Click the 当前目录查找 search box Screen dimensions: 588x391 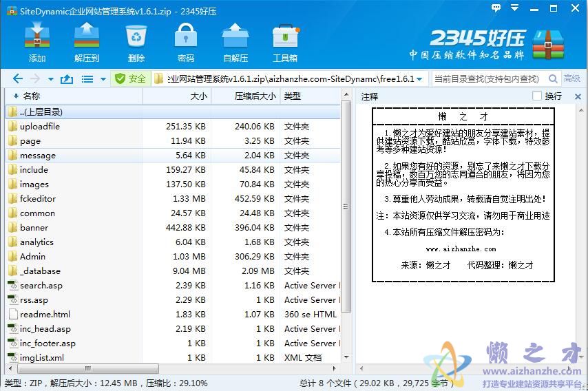coord(489,78)
